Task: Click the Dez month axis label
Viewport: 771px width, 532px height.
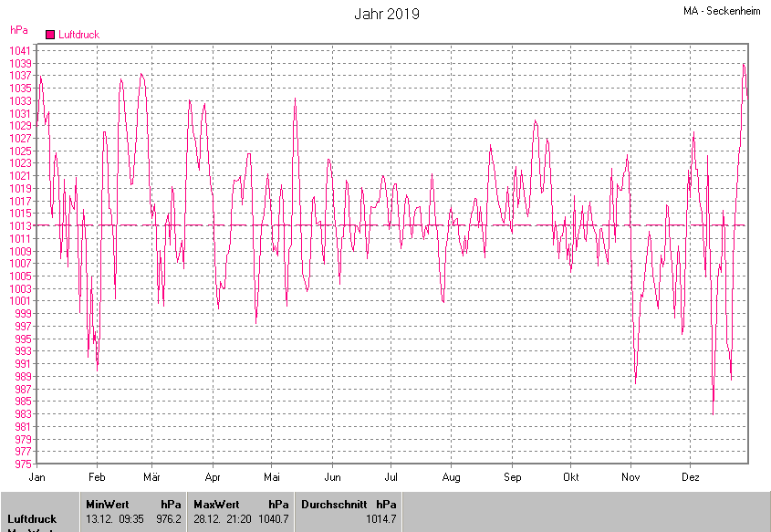Action: [690, 477]
